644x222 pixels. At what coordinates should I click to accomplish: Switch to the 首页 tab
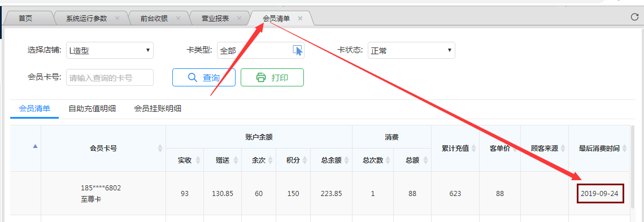click(25, 19)
